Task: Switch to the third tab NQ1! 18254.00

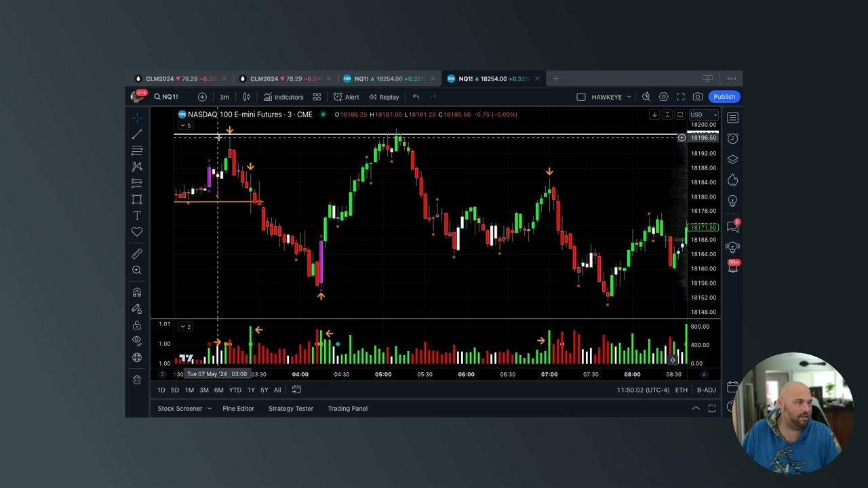Action: [389, 79]
